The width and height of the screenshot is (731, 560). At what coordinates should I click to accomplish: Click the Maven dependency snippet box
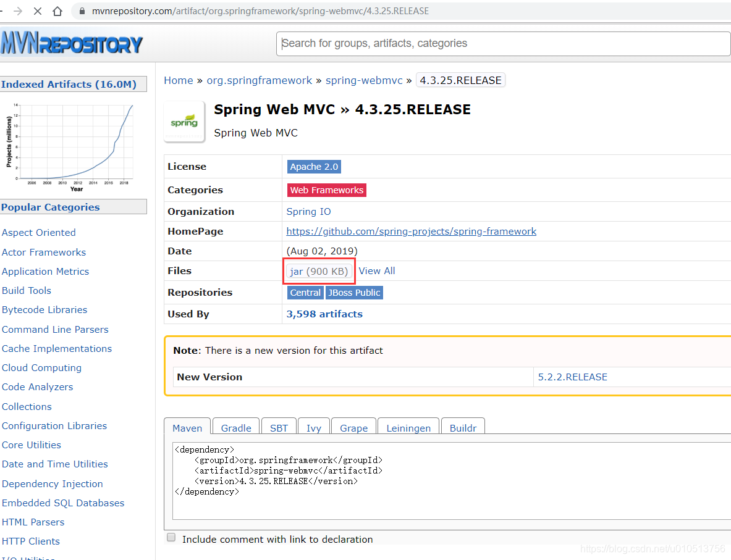coord(451,481)
